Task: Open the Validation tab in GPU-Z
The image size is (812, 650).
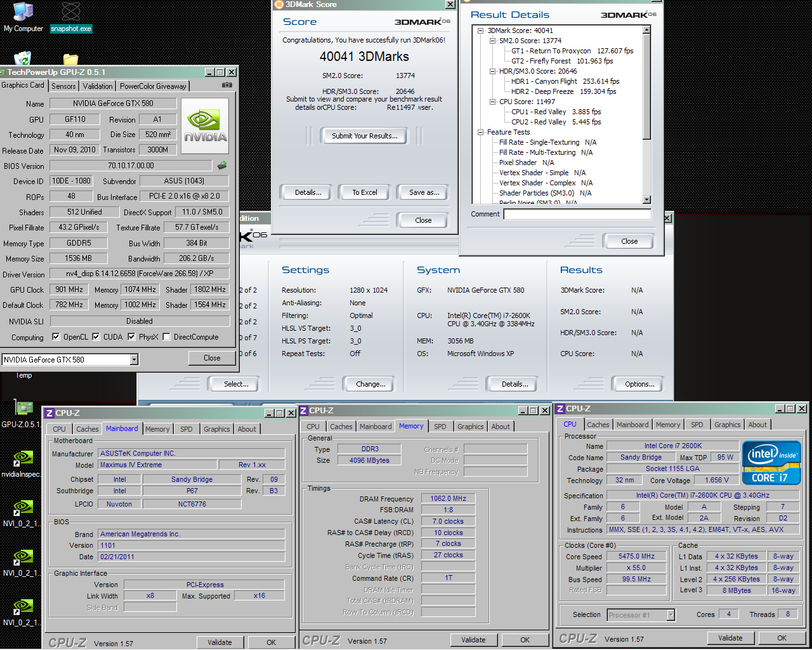Action: [98, 86]
